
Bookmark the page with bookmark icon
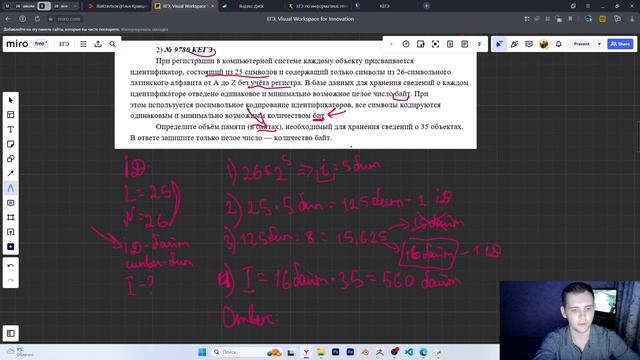click(x=570, y=19)
